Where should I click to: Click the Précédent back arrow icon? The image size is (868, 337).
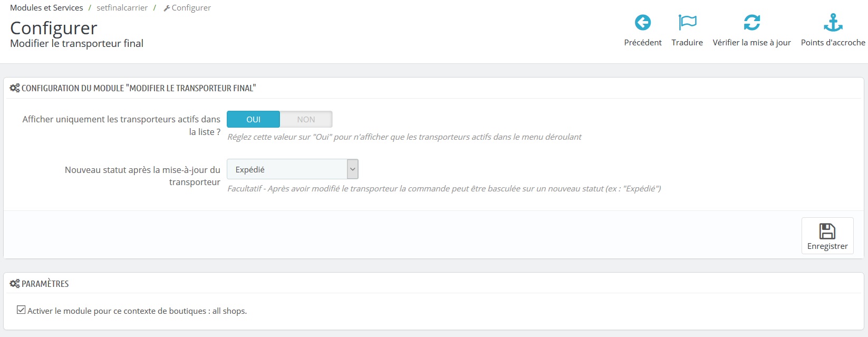click(642, 22)
